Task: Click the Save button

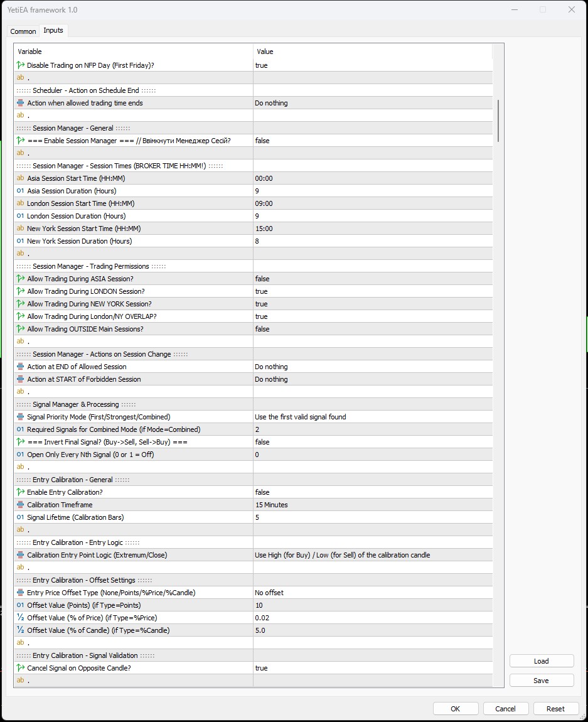Action: (x=542, y=681)
